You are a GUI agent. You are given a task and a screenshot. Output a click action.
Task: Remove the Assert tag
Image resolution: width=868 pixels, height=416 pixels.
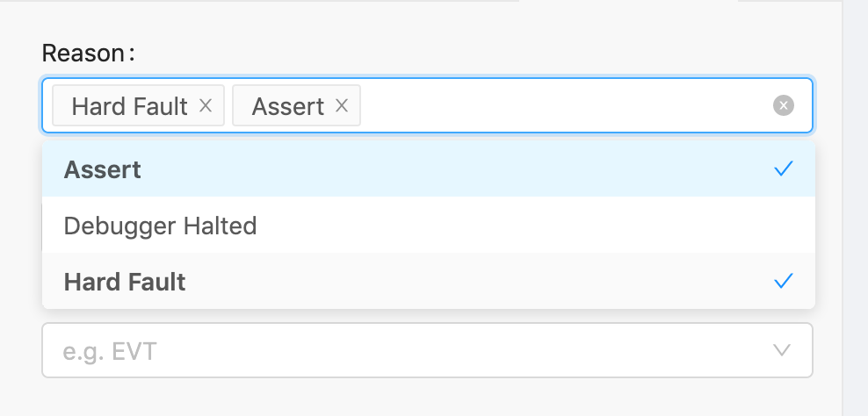click(343, 106)
